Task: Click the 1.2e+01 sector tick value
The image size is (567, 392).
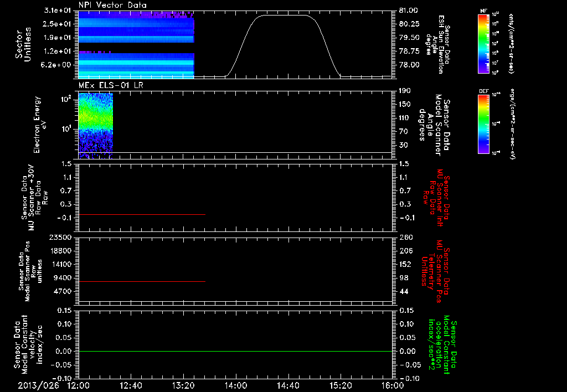Action: point(58,51)
